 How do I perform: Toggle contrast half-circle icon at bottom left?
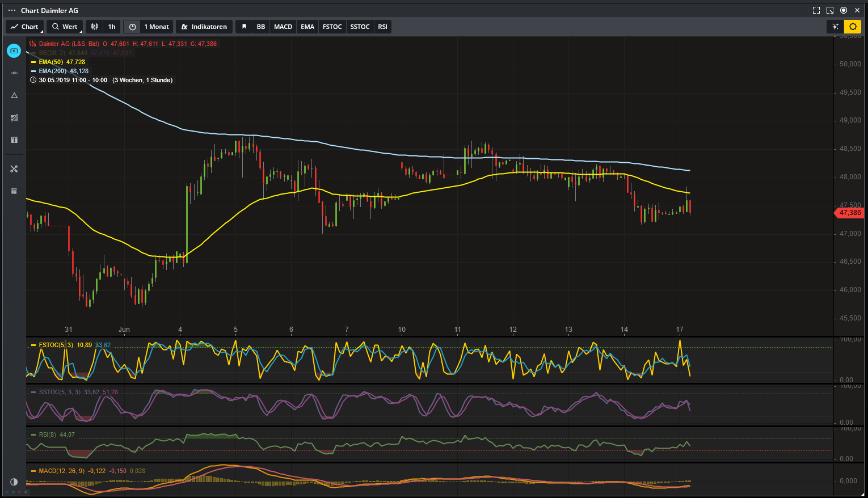tap(14, 482)
